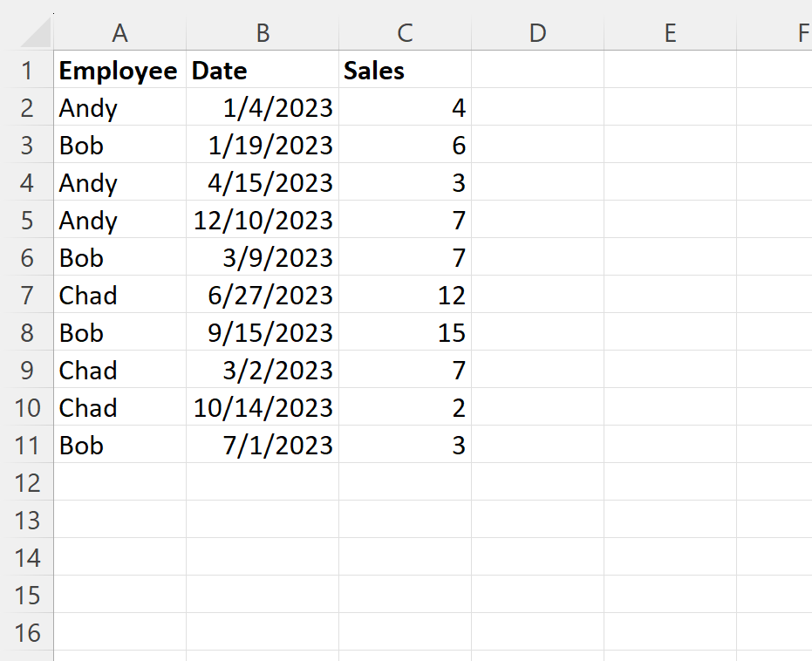Click the cell with sales value 12
This screenshot has width=812, height=661.
405,295
